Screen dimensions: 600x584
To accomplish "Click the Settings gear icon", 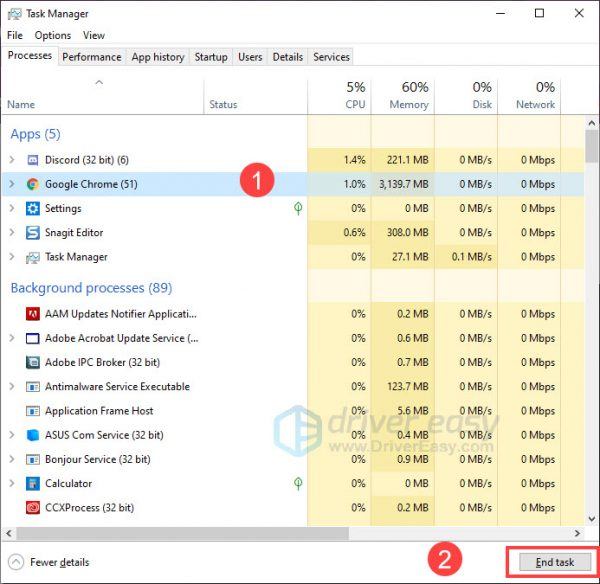I will pyautogui.click(x=33, y=209).
